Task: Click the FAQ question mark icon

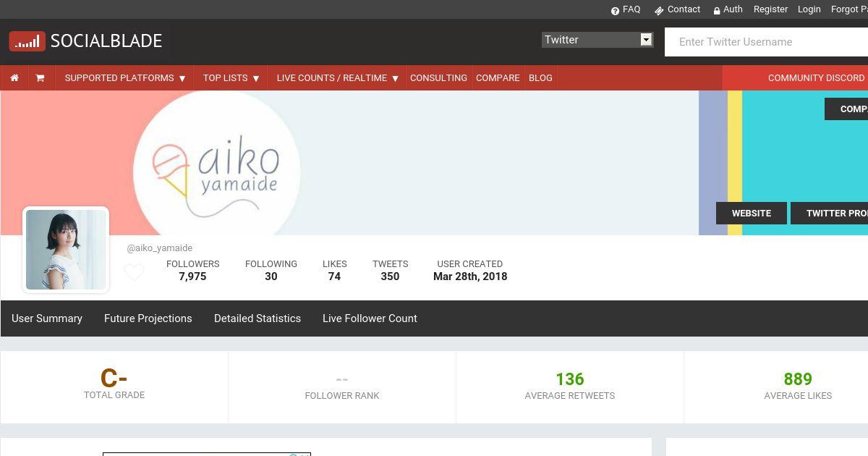Action: (616, 10)
